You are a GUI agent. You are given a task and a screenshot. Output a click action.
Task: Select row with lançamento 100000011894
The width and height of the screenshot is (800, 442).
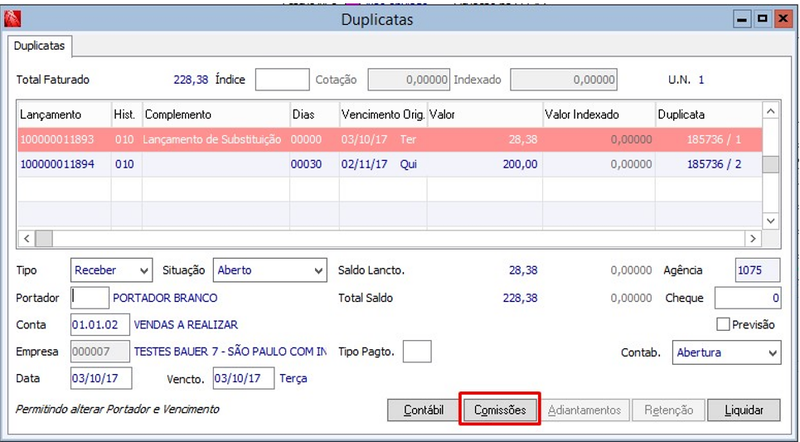click(x=390, y=164)
